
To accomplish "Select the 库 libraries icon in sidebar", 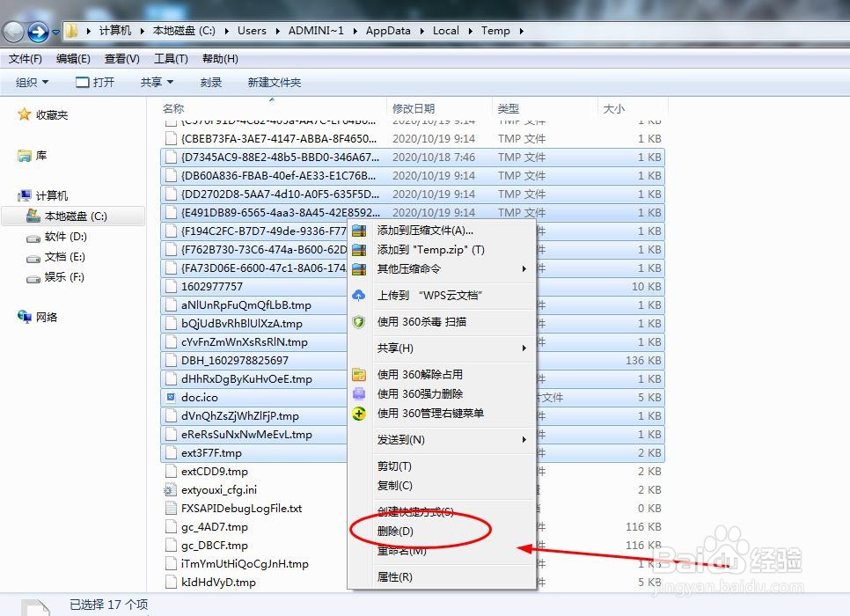I will pos(24,156).
